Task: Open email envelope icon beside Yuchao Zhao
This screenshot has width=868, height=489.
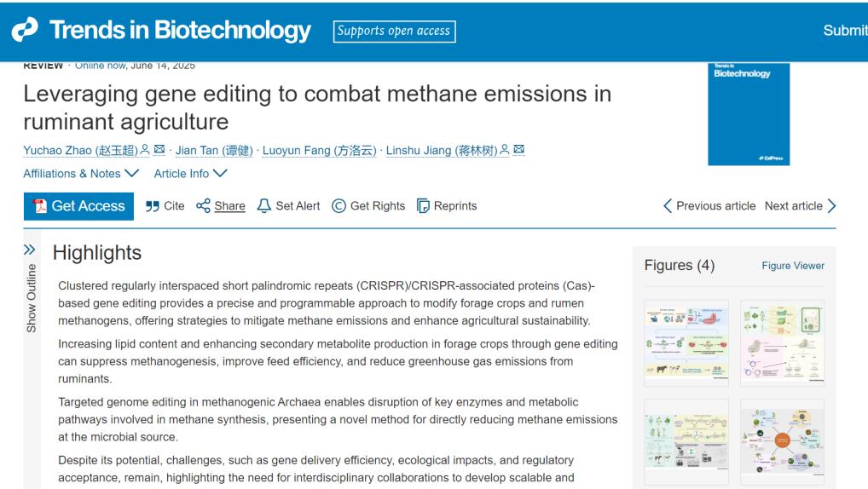Action: pos(158,151)
